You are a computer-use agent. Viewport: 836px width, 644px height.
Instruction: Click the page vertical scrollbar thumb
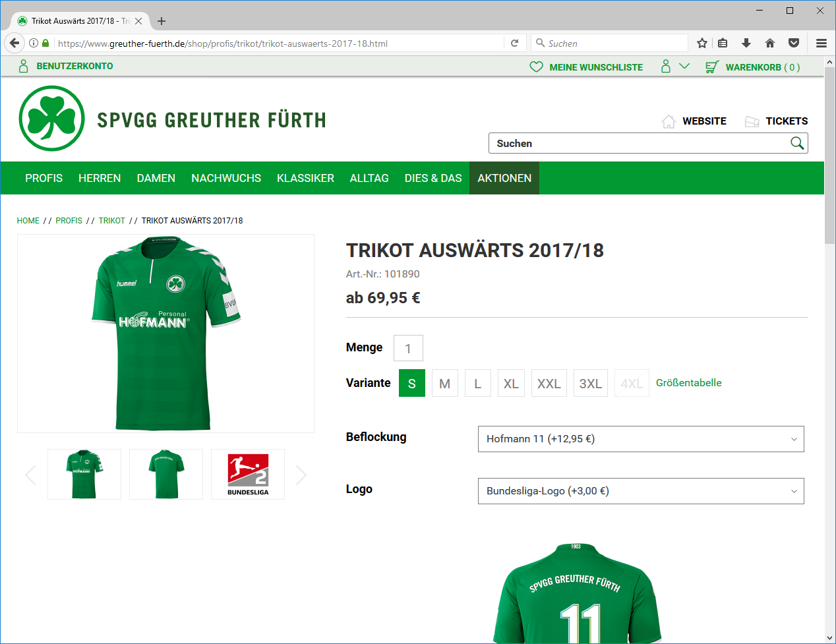(829, 155)
